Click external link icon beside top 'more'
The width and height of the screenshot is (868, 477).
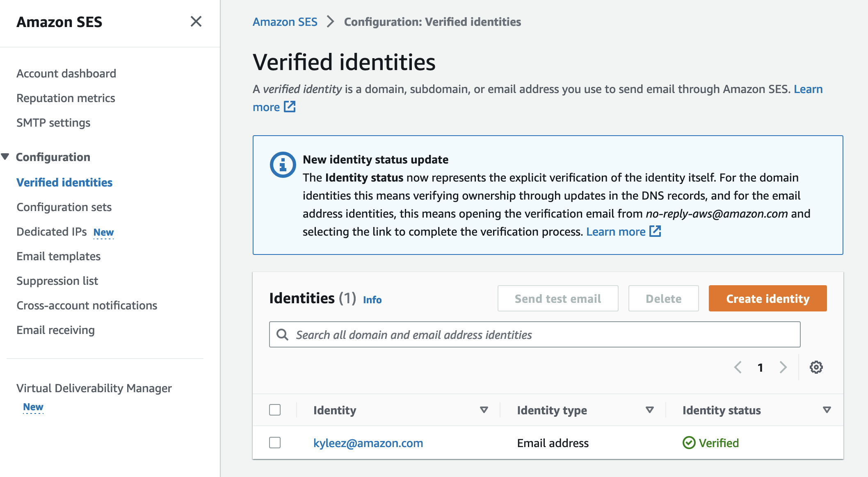[290, 107]
